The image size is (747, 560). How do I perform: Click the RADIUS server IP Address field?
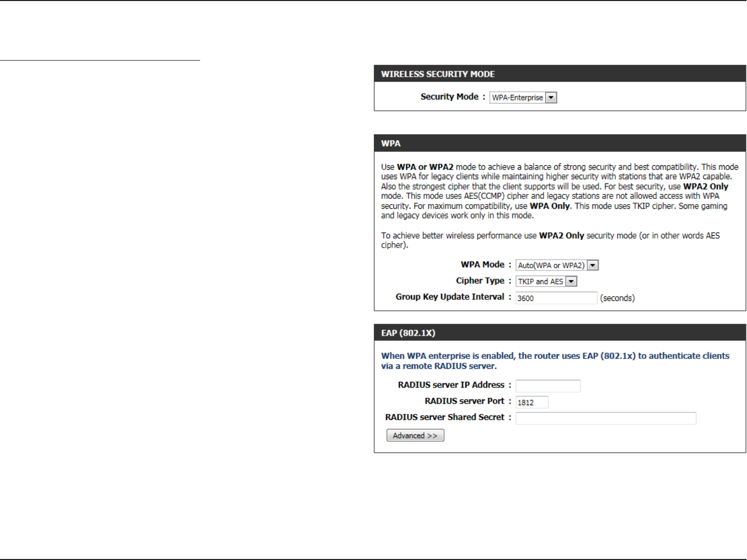pyautogui.click(x=548, y=386)
